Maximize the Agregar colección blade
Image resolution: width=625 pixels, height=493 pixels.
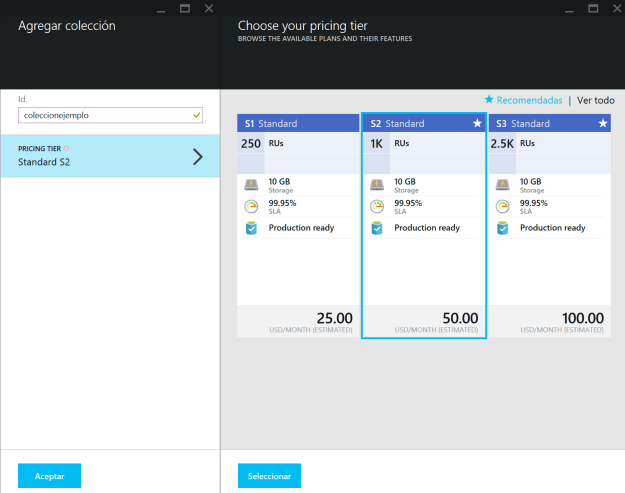[185, 8]
